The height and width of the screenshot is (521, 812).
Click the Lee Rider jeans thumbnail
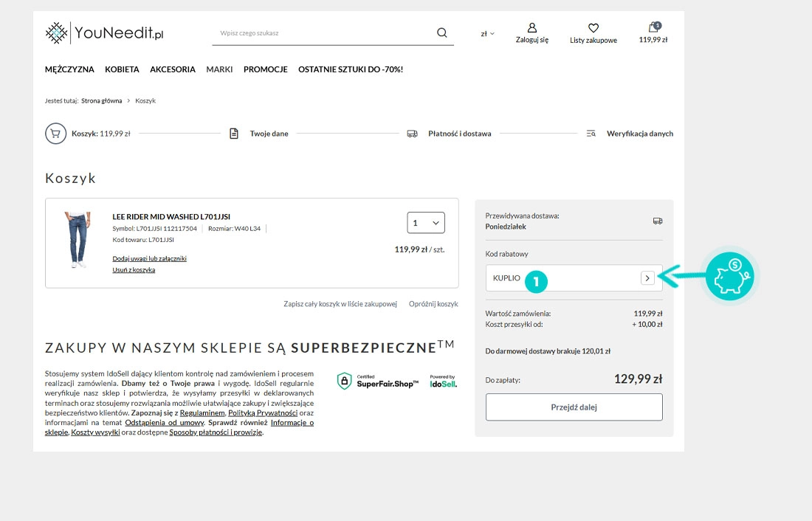point(75,239)
